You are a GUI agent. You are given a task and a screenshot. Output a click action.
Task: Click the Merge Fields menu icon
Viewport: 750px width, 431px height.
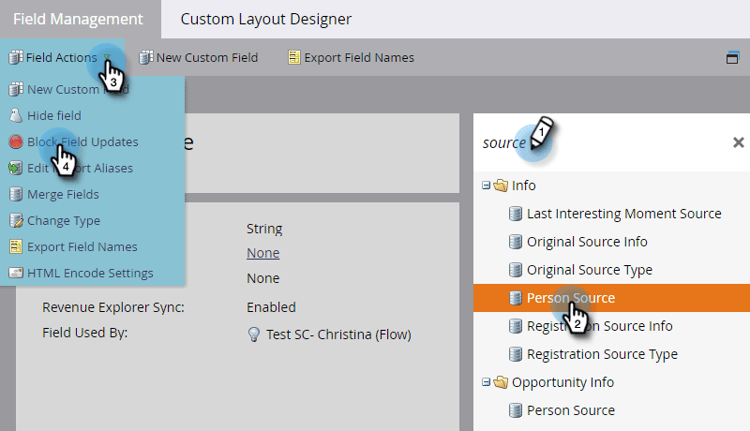point(15,194)
